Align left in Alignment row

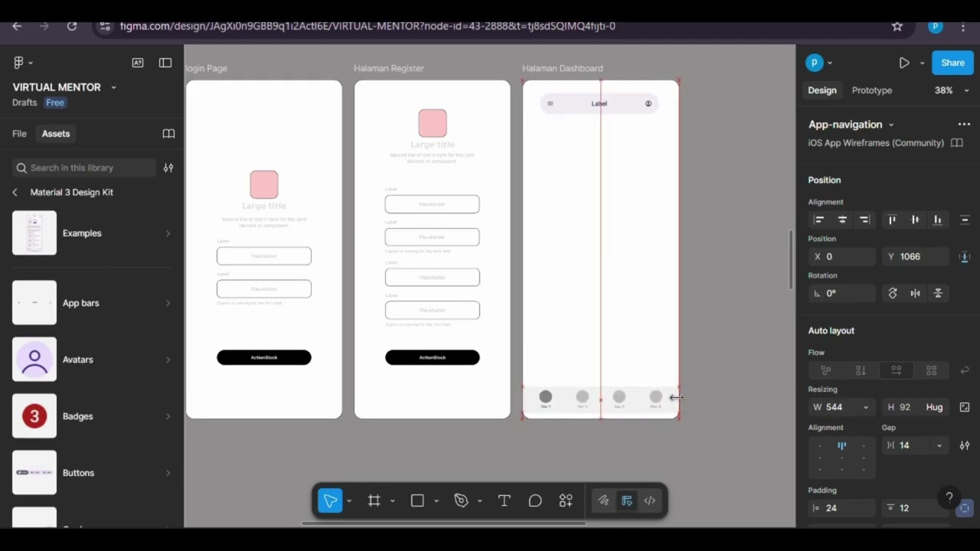[x=819, y=220]
